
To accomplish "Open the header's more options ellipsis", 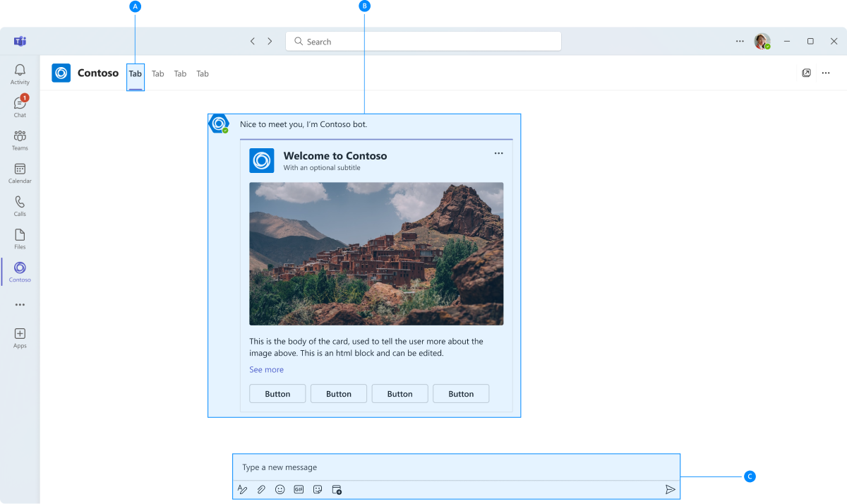I will point(826,73).
